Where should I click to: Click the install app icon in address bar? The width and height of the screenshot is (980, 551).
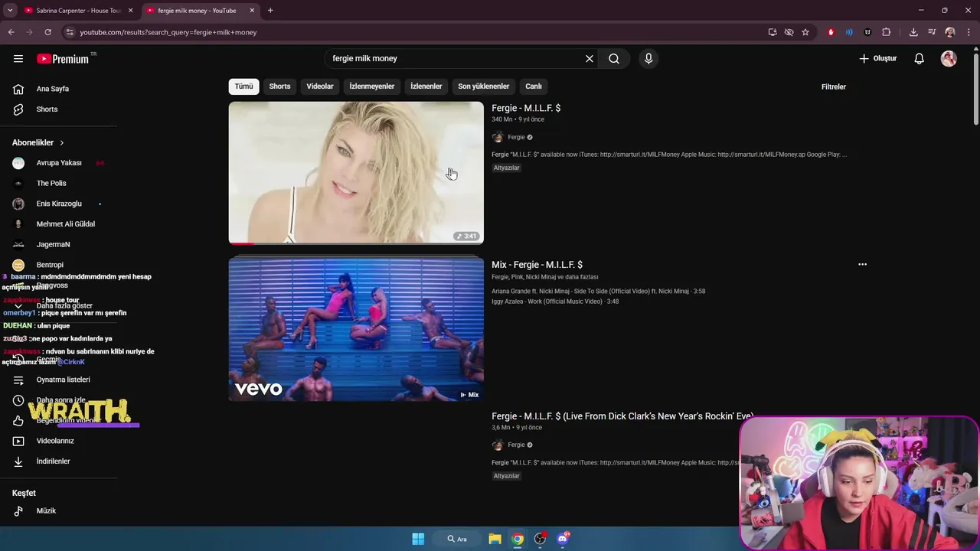(773, 32)
